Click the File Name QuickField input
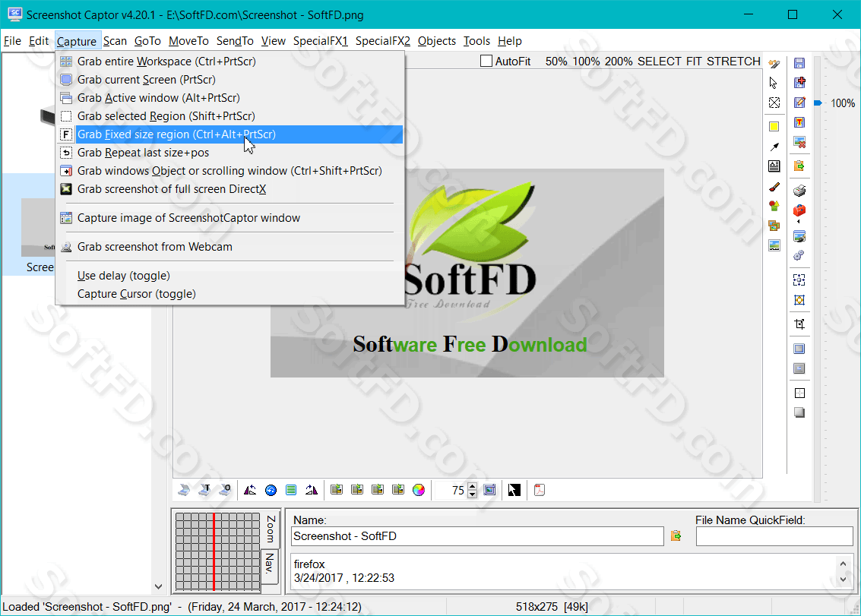Image resolution: width=861 pixels, height=616 pixels. point(774,536)
